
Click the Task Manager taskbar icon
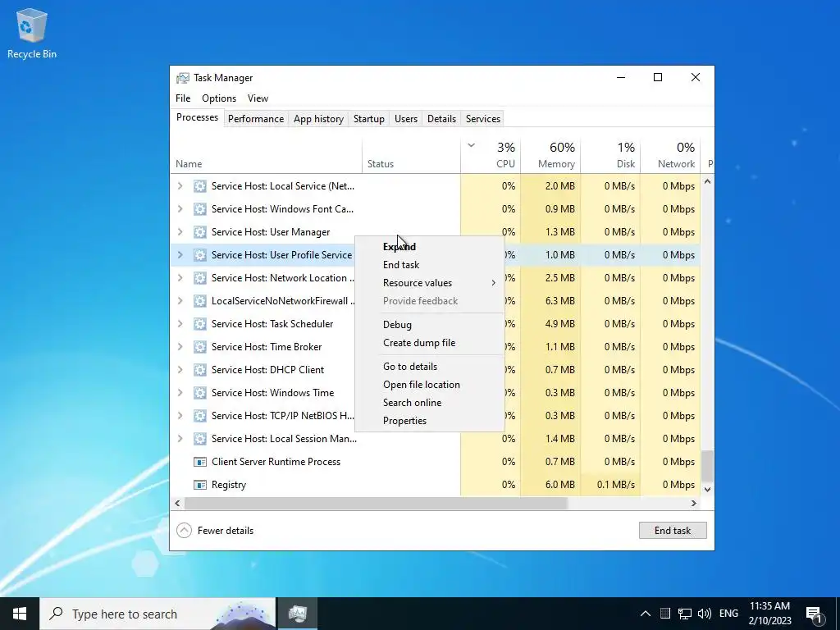[x=297, y=614]
